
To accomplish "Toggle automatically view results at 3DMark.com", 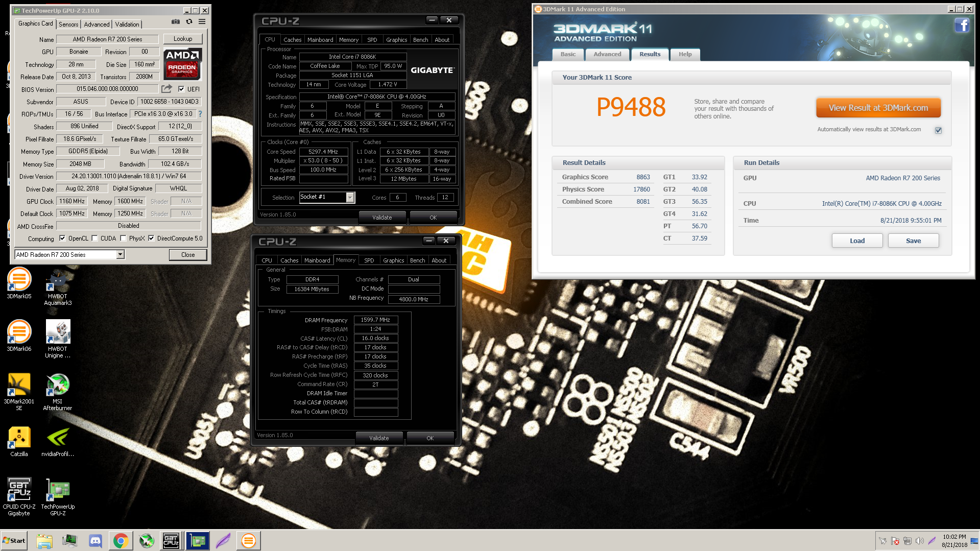I will pos(938,130).
